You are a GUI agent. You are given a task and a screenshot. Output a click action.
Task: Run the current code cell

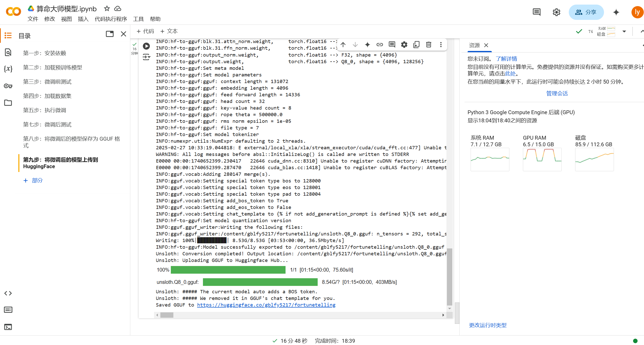pyautogui.click(x=146, y=46)
